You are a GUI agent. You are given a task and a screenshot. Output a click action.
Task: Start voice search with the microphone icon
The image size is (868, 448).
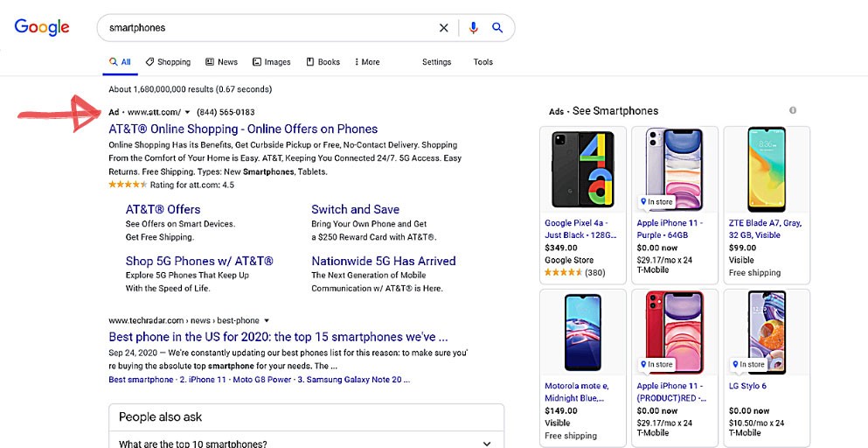(x=473, y=28)
